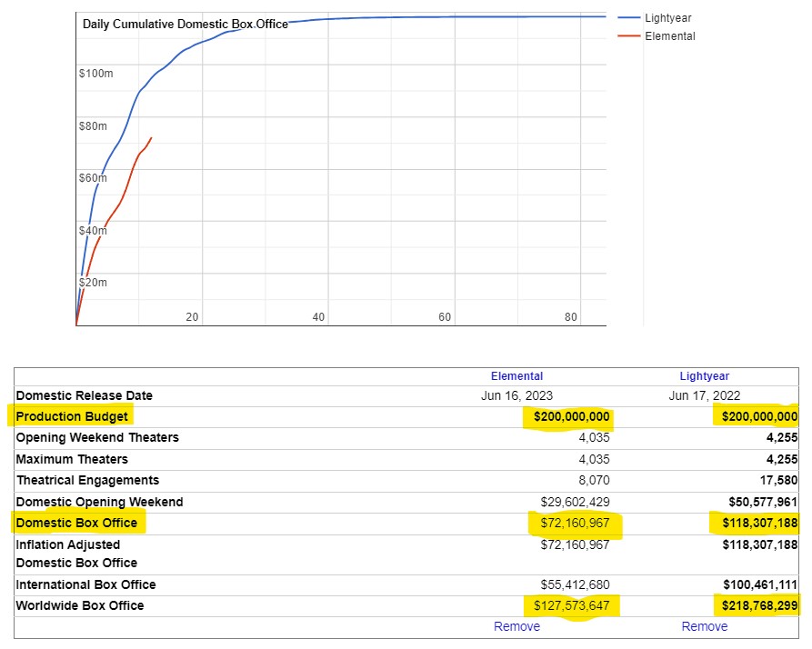
Task: Click Remove under the Lightyear column
Action: point(704,626)
